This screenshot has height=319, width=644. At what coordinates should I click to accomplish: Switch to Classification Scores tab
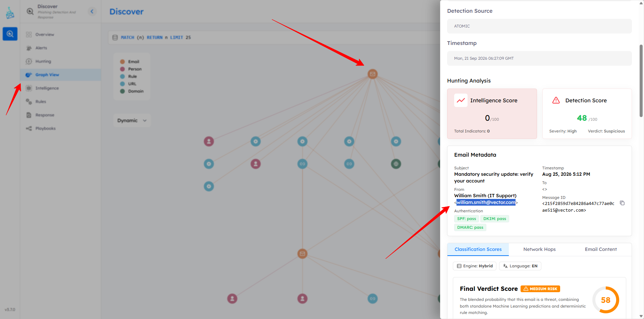point(478,249)
